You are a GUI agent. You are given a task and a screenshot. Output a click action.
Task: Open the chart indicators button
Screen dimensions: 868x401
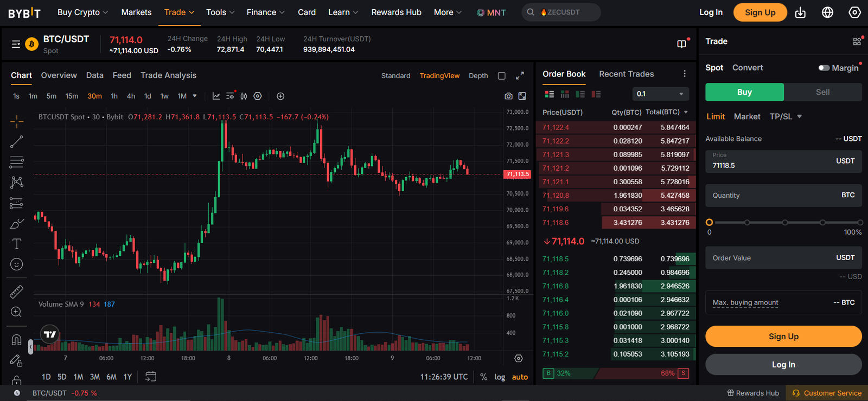point(216,96)
